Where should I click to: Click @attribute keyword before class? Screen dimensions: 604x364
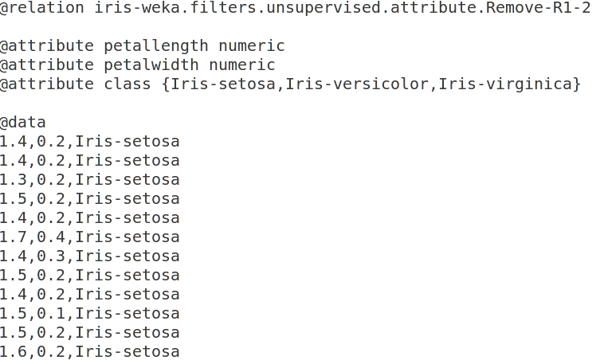[46, 84]
